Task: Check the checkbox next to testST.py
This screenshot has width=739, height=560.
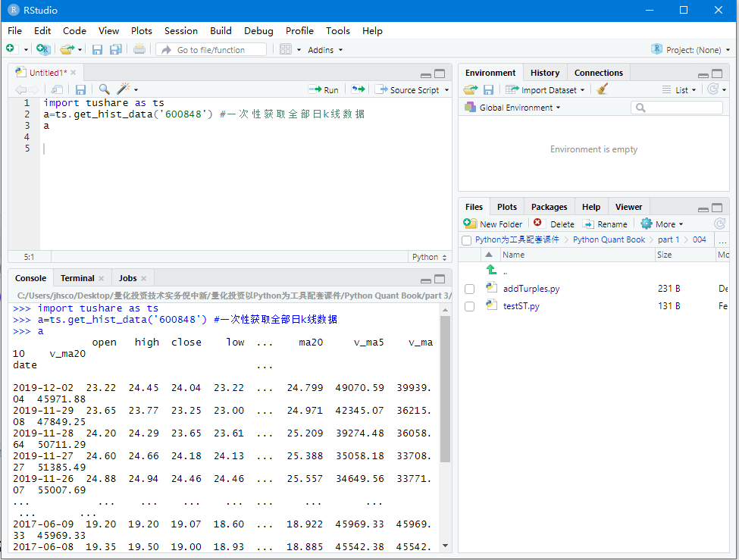Action: [469, 306]
